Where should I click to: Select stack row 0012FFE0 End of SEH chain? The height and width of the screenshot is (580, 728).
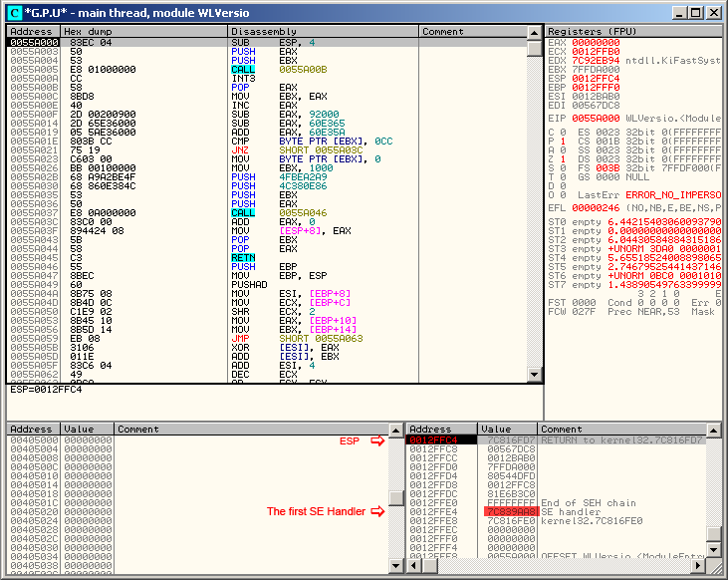tap(557, 503)
